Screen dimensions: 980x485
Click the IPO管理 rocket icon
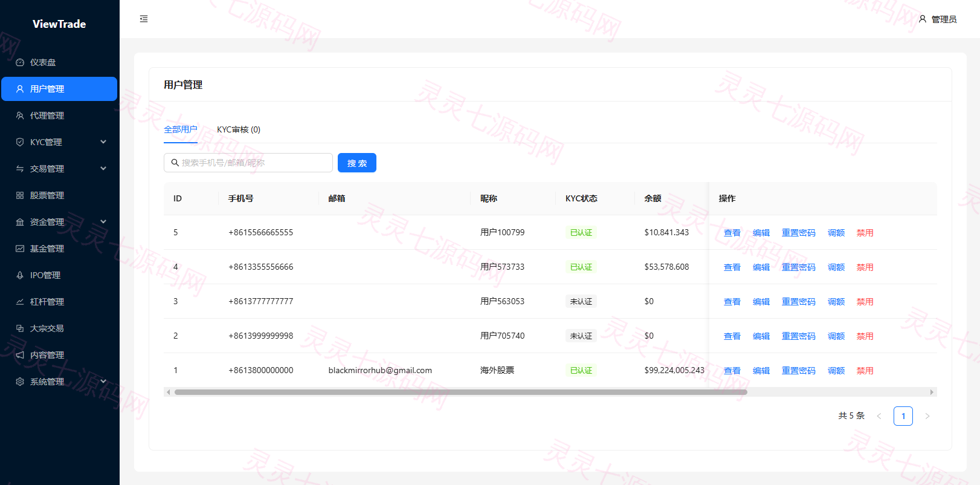[20, 275]
